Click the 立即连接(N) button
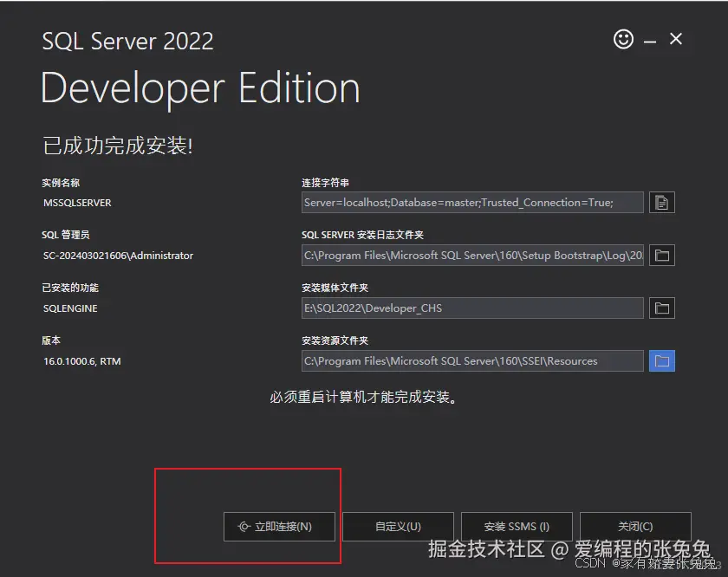This screenshot has width=728, height=577. (279, 527)
